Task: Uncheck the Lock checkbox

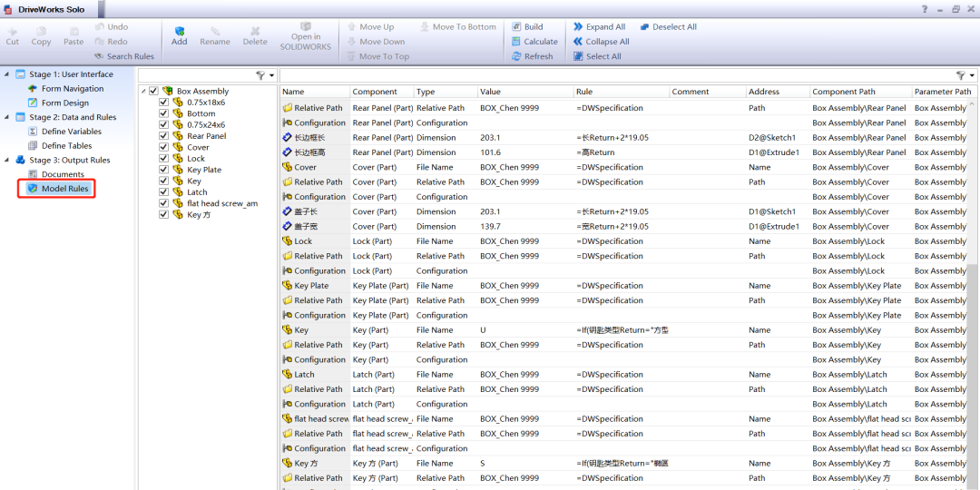Action: tap(163, 158)
